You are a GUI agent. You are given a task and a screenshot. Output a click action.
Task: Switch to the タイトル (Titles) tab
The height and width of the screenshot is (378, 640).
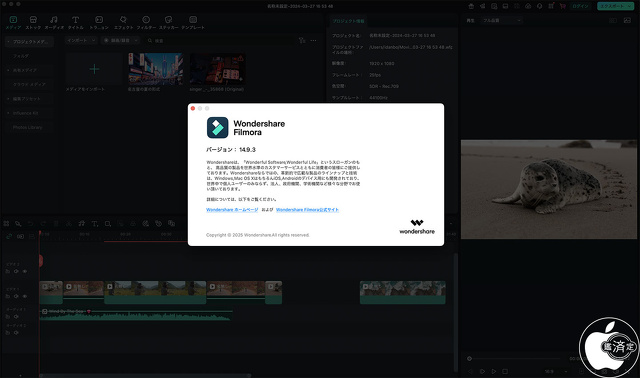pos(76,22)
